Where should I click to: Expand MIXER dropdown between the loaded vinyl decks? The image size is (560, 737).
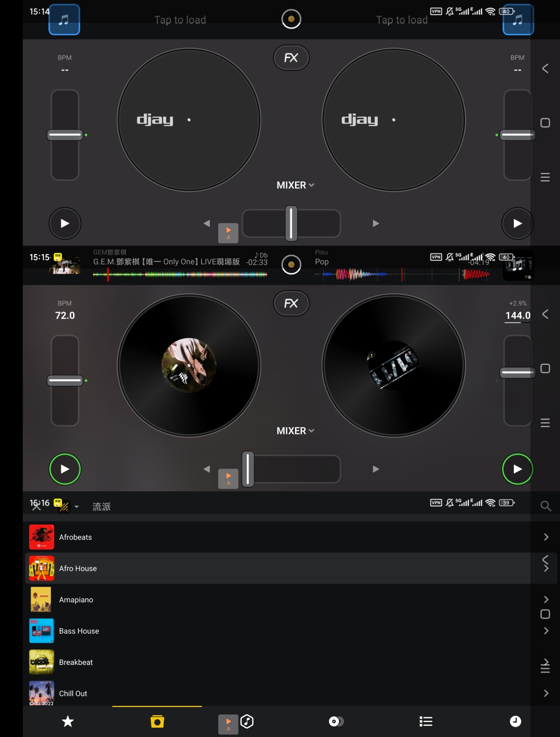(296, 431)
